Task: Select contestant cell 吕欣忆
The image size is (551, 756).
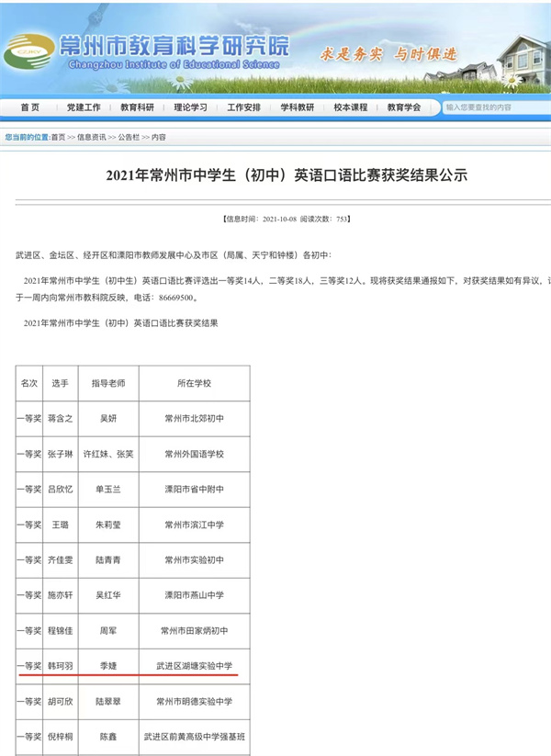Action: pyautogui.click(x=61, y=490)
